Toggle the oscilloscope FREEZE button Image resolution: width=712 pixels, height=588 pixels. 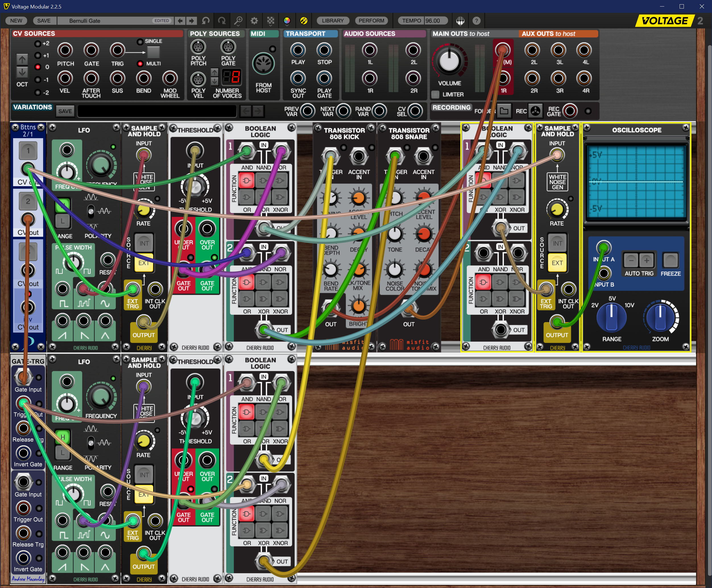pos(671,260)
